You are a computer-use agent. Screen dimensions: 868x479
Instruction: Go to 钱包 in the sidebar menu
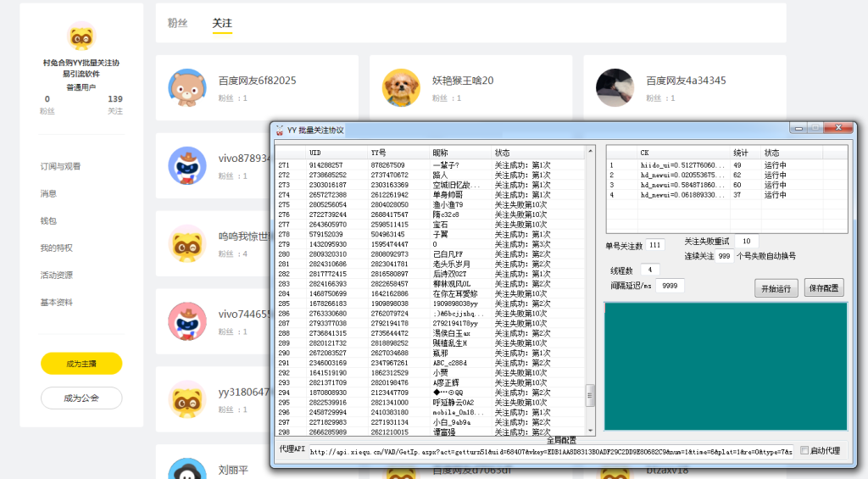(x=48, y=220)
